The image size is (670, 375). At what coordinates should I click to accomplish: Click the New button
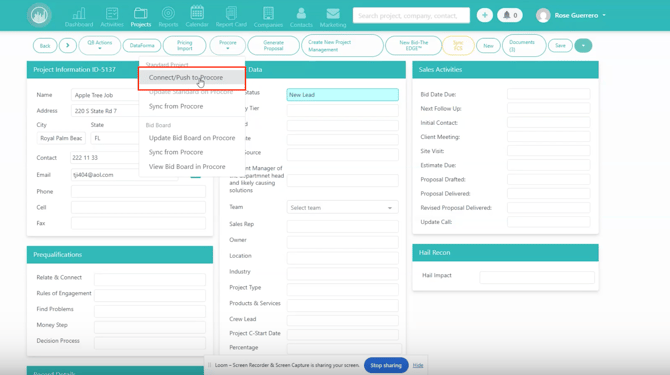(x=488, y=46)
